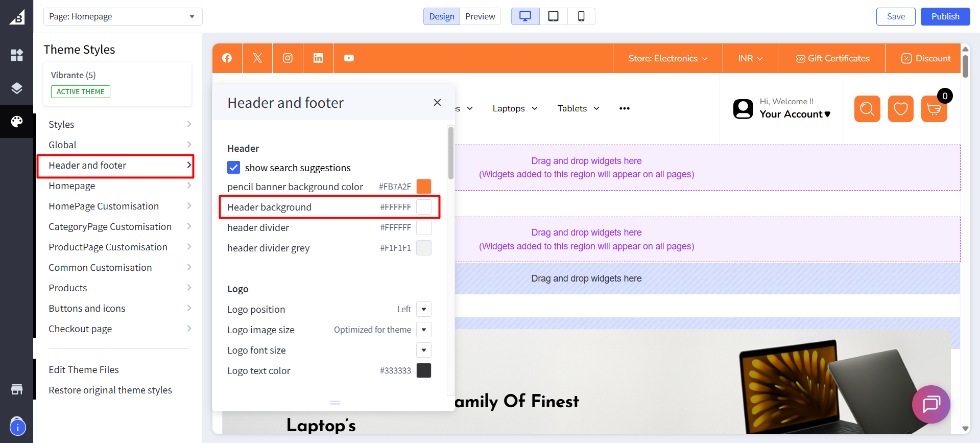Open the LinkedIn social link icon
Screen dimensions: 980x443
(318, 58)
